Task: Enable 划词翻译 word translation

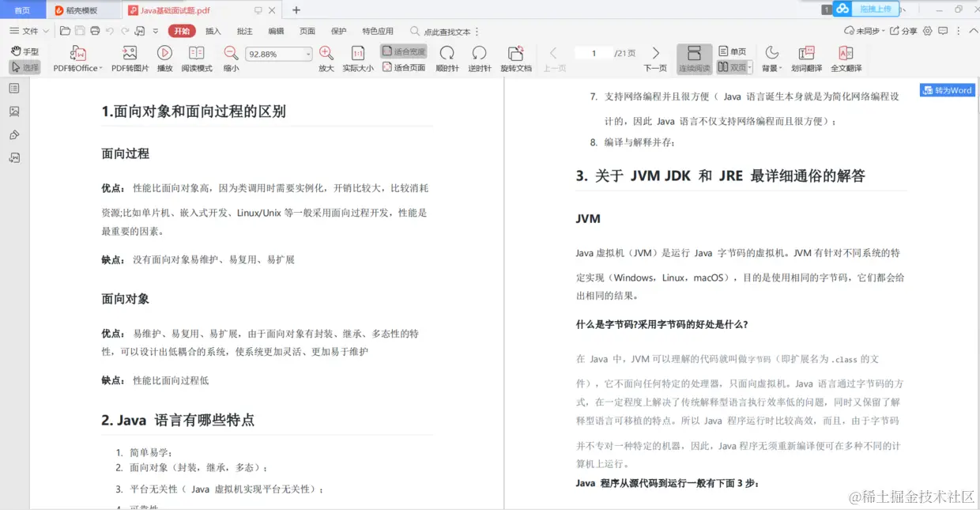Action: coord(807,59)
